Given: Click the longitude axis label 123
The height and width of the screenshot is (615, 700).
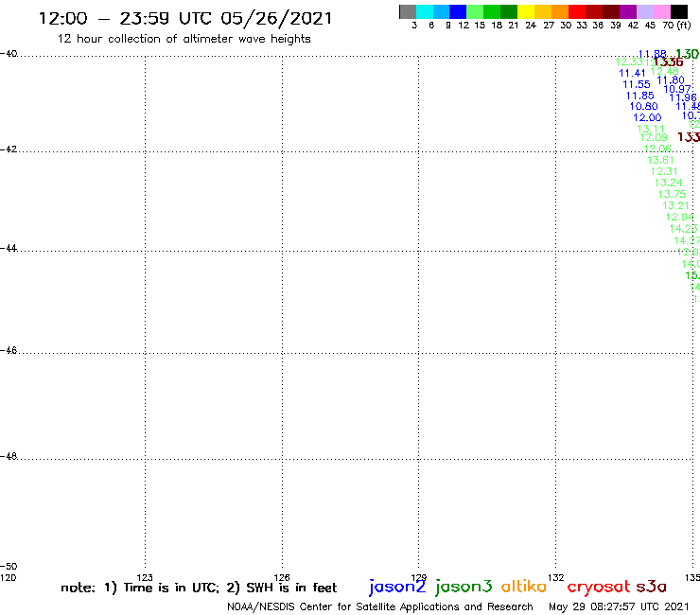Looking at the screenshot, I should click(145, 577).
